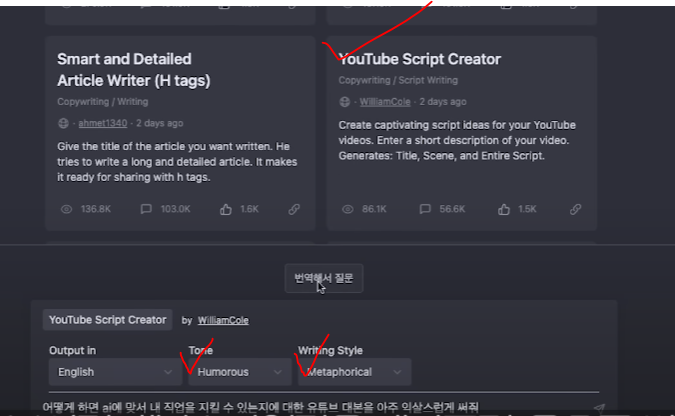Click Copywriting / Script Writing category text

click(398, 81)
